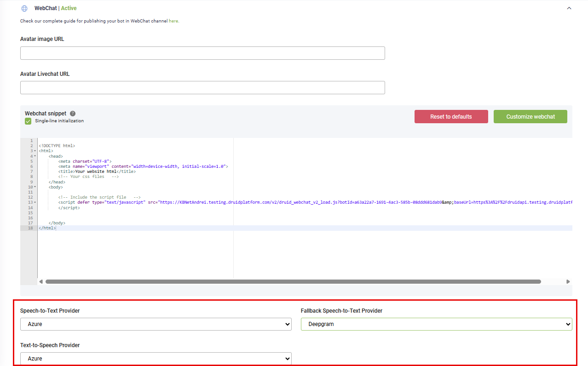
Task: Fold the head block at line 4
Action: (x=35, y=156)
